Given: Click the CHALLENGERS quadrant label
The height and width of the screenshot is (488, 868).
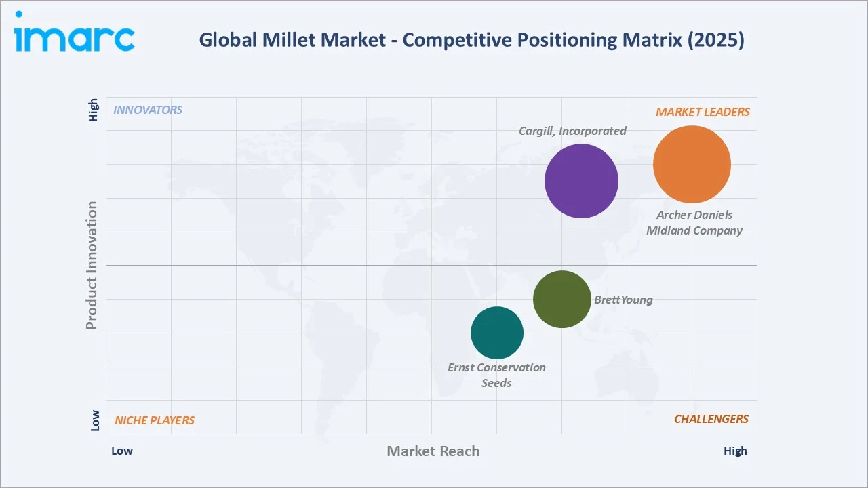Looking at the screenshot, I should pos(711,419).
